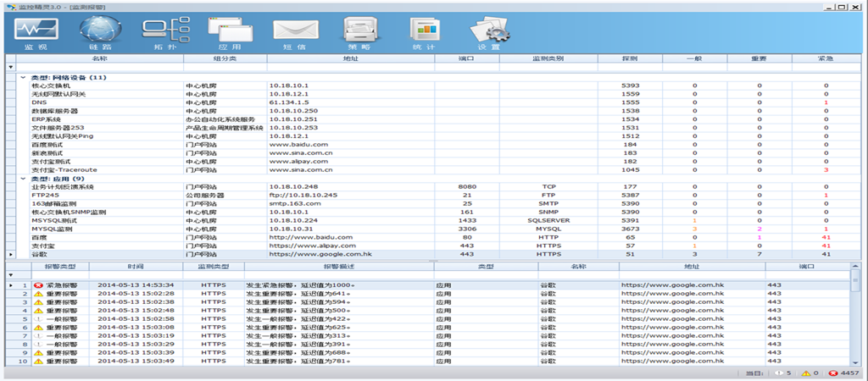868x381 pixels.
Task: Sort alarm grid by 报警描述 column header
Action: 339,266
